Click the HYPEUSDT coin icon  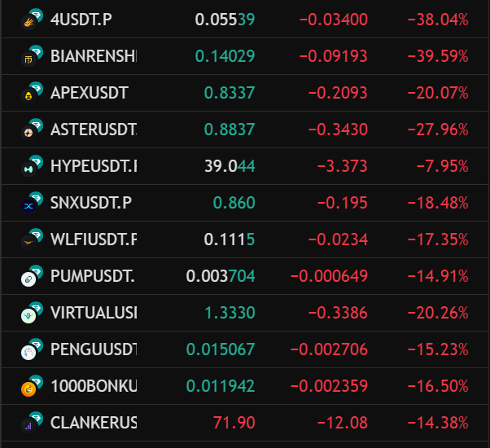[31, 167]
